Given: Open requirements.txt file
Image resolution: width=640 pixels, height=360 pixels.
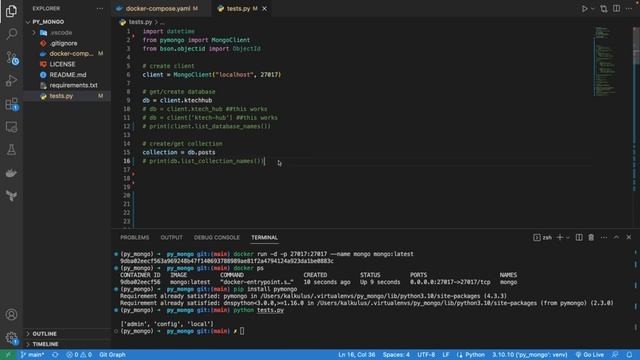Looking at the screenshot, I should [73, 85].
